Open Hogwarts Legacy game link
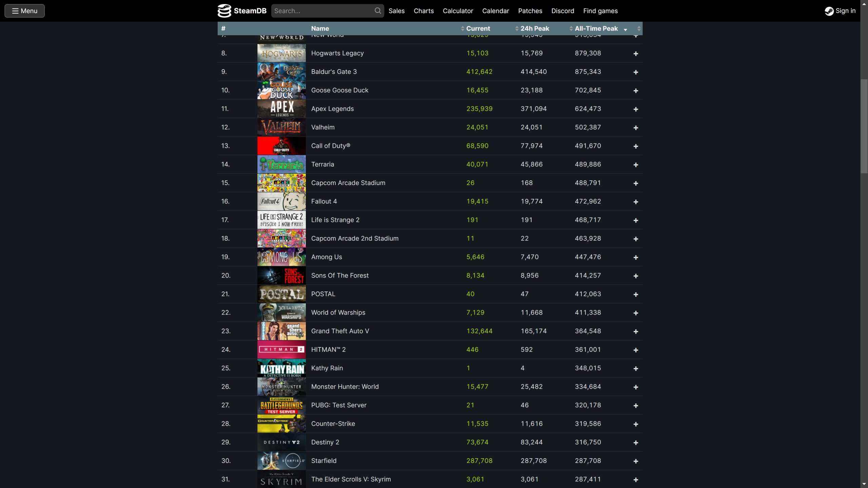Image resolution: width=868 pixels, height=488 pixels. pyautogui.click(x=337, y=53)
